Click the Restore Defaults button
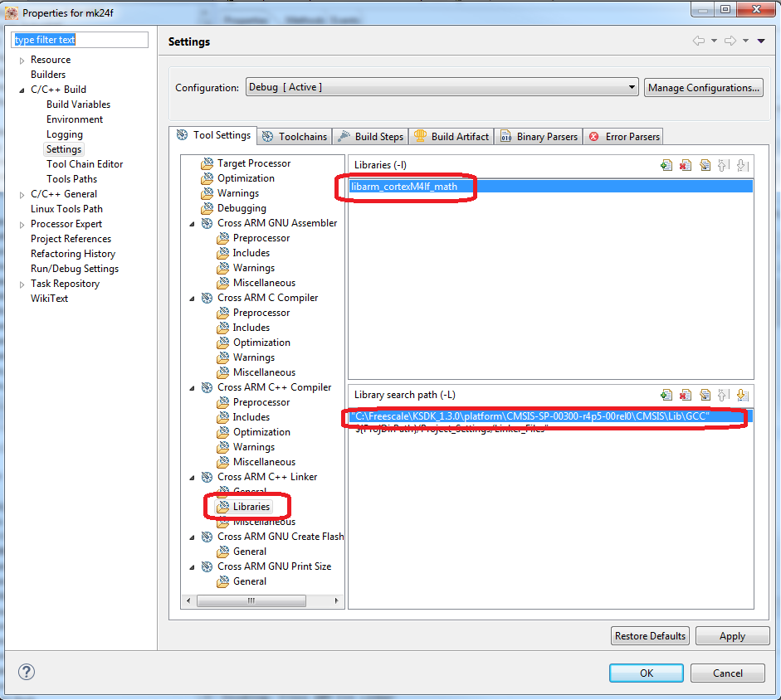Image resolution: width=781 pixels, height=700 pixels. [650, 636]
